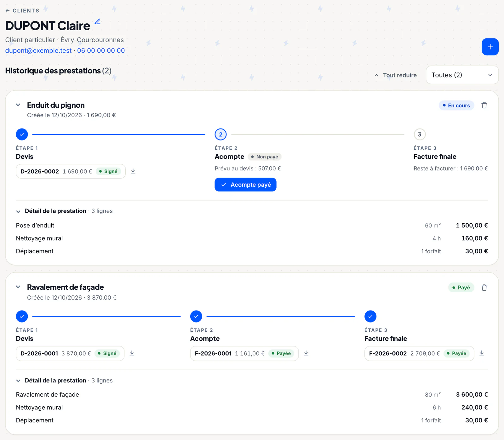The width and height of the screenshot is (504, 440).
Task: Open the Toutes (2) filter dropdown
Action: pos(462,75)
